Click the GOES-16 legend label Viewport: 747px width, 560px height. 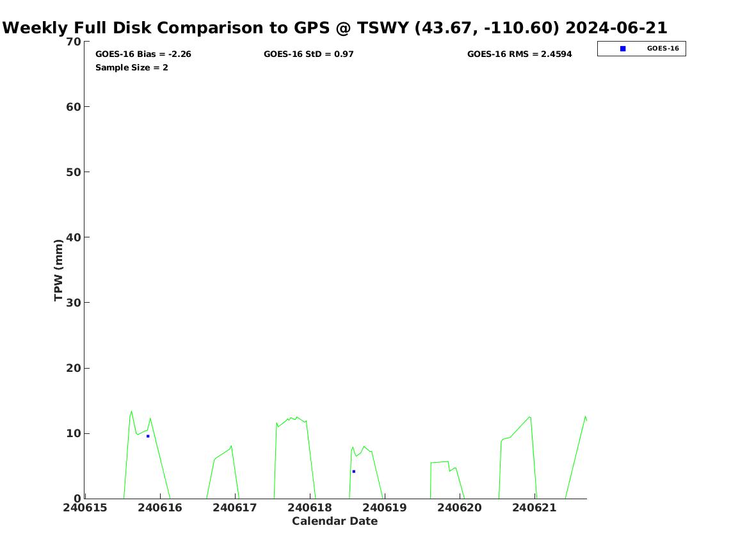pos(663,49)
